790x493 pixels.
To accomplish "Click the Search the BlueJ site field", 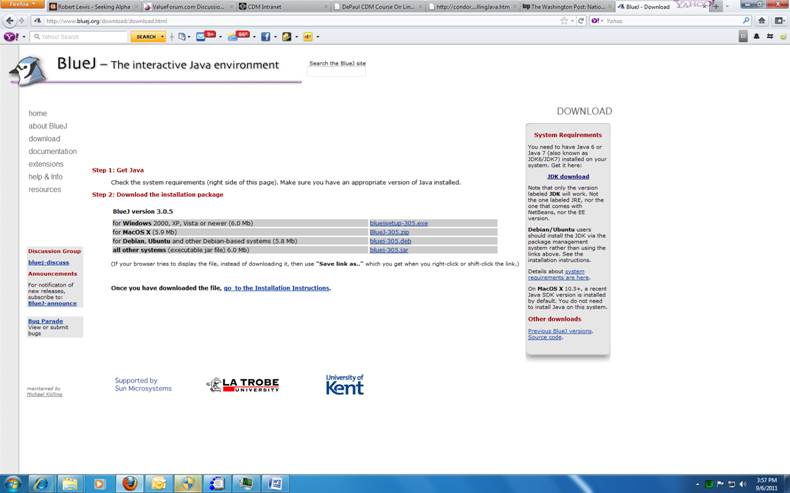I will click(x=336, y=72).
